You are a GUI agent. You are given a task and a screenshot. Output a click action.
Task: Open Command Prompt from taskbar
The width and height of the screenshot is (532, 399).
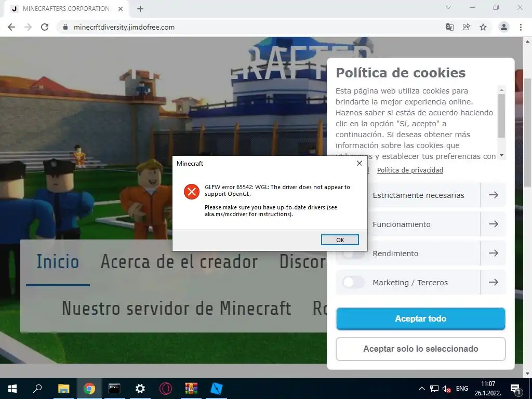pos(114,389)
